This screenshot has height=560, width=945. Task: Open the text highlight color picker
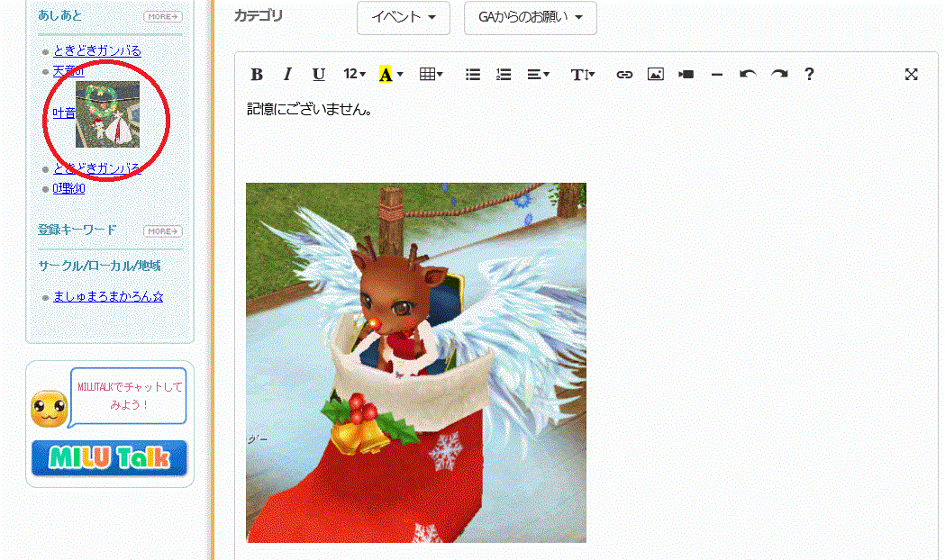391,75
